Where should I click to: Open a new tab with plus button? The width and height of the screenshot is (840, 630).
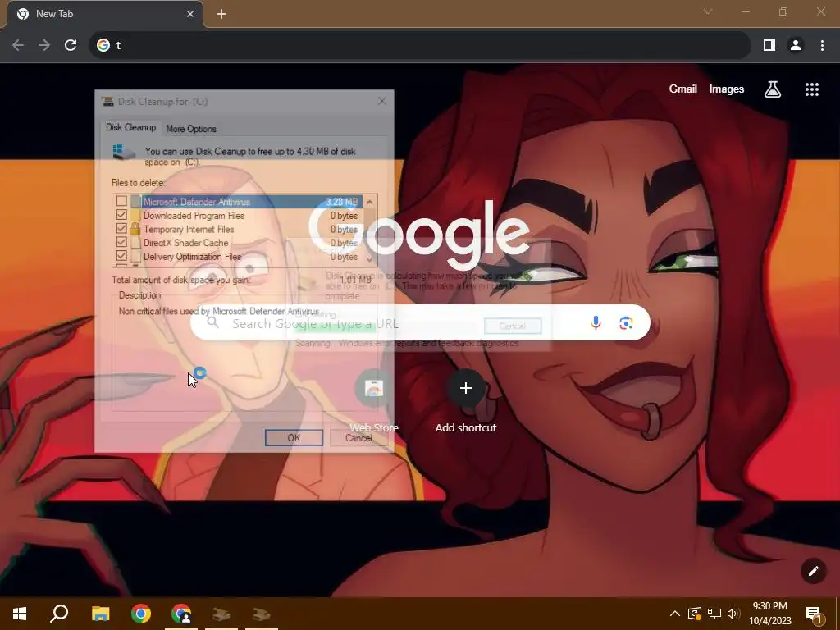coord(221,14)
